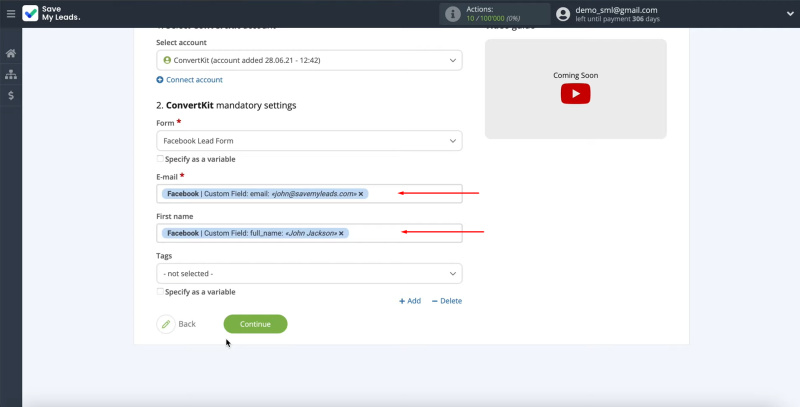Click the Add link
The image size is (800, 407).
[x=410, y=300]
